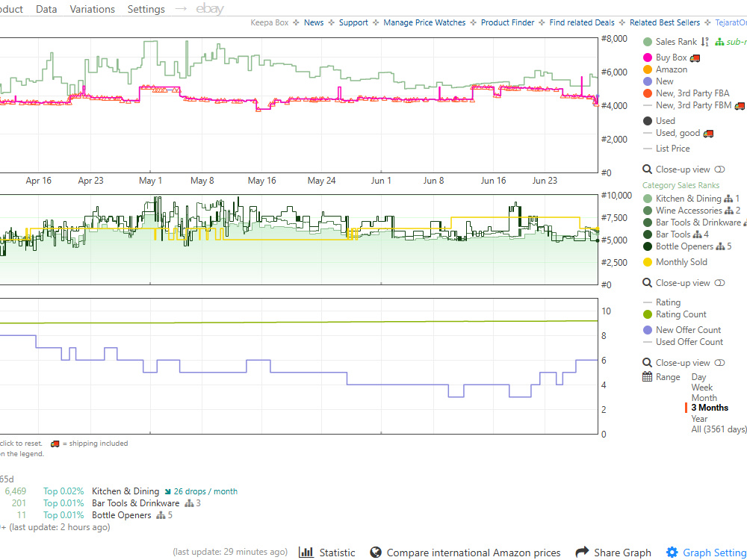This screenshot has width=747, height=560.
Task: Open Manage Price Watches
Action: (424, 22)
